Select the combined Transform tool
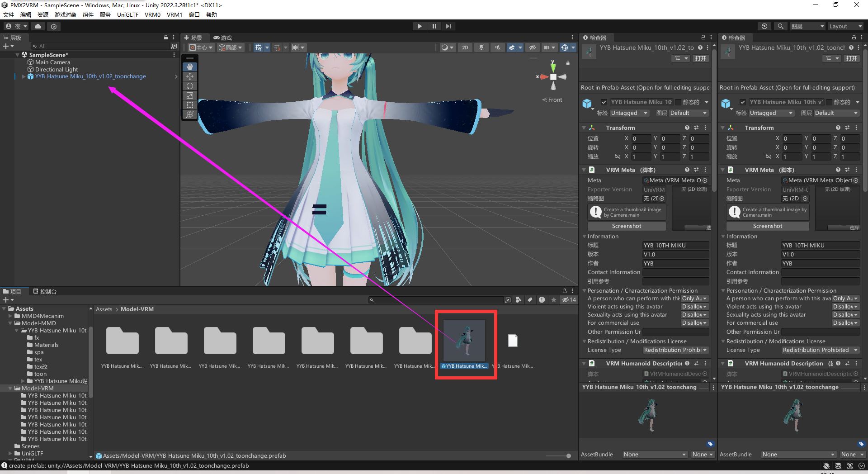Viewport: 868px width, 474px height. pos(190,114)
